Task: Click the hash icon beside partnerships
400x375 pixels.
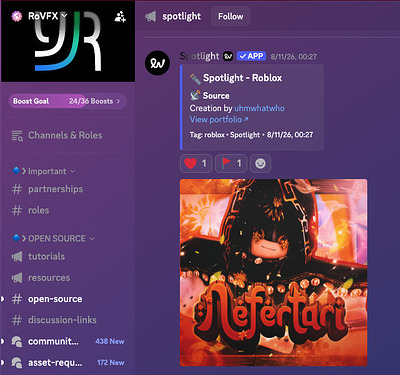Action: 17,189
